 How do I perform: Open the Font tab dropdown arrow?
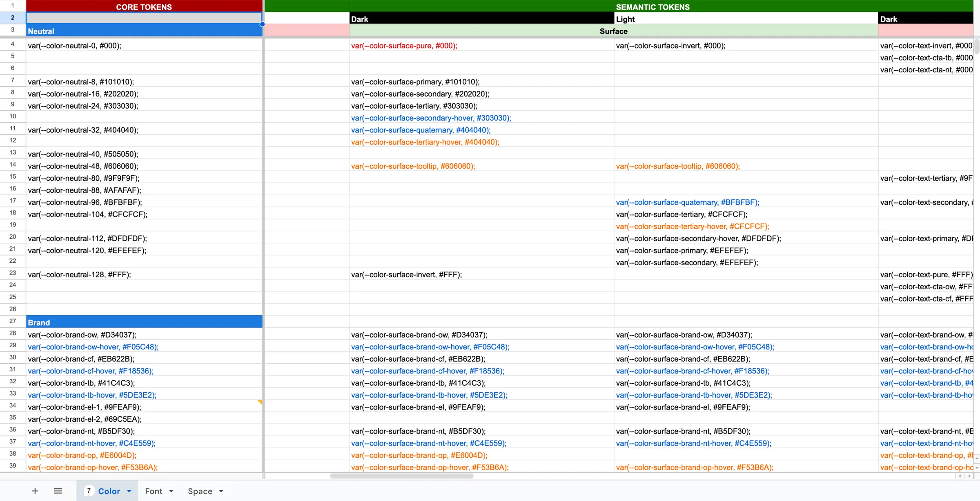[171, 491]
